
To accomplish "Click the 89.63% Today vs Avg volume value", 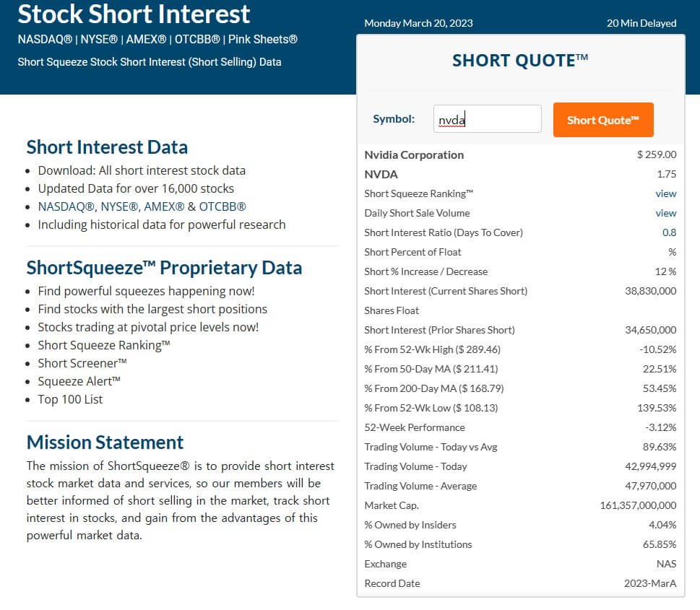I will pos(660,447).
